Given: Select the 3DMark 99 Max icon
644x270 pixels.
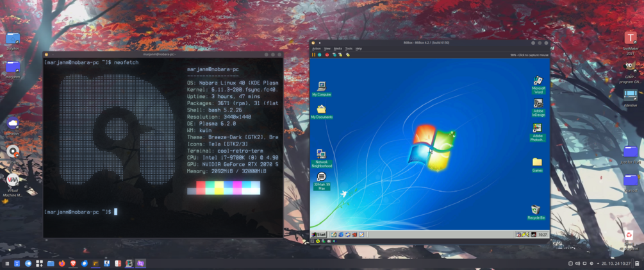Looking at the screenshot, I should [x=321, y=181].
